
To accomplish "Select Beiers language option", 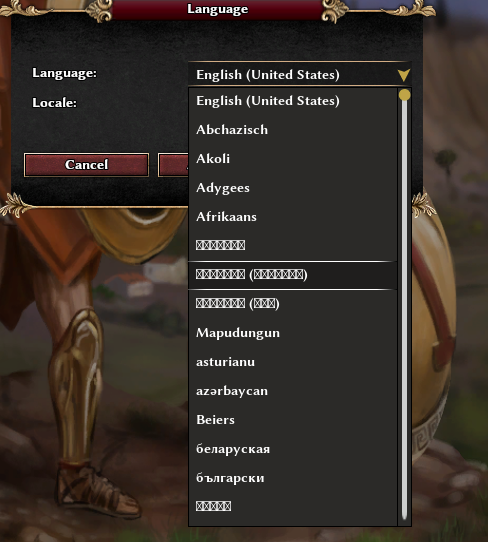I will click(292, 420).
